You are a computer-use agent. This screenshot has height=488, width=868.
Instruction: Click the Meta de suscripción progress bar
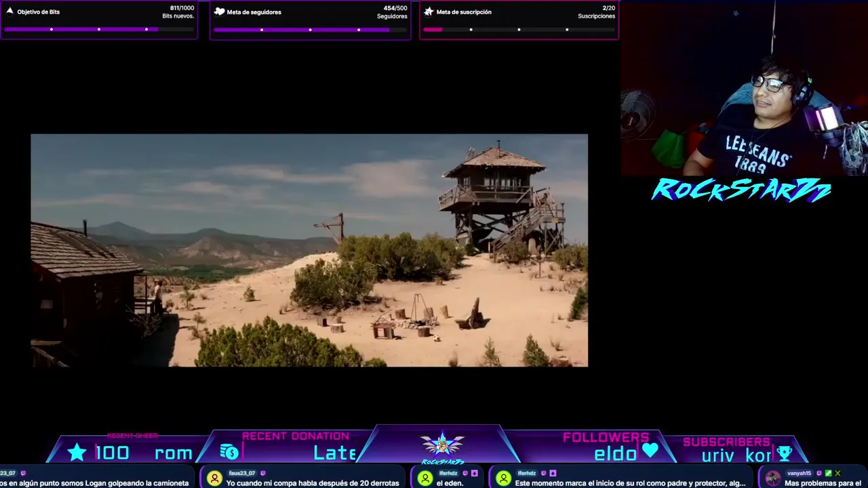pyautogui.click(x=519, y=30)
